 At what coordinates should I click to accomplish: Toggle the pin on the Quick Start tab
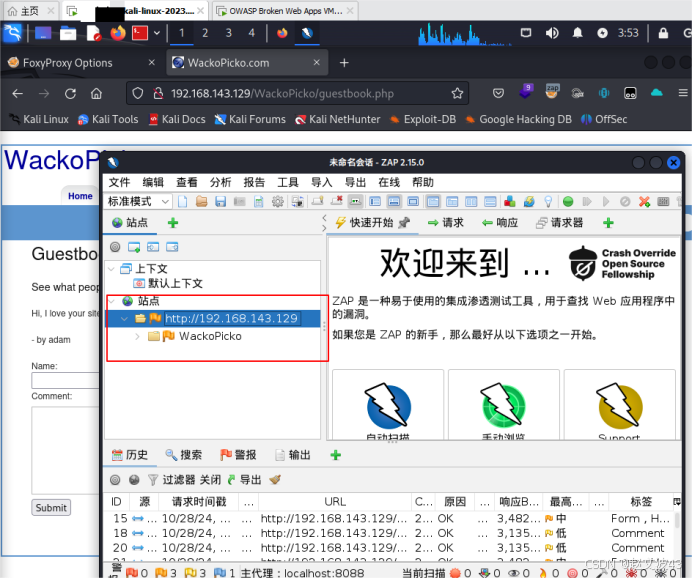tap(404, 223)
